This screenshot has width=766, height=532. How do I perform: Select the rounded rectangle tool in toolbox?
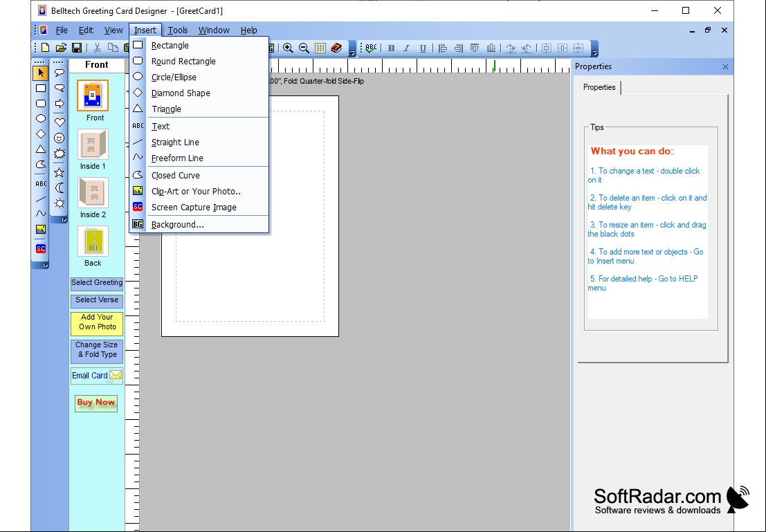click(x=41, y=104)
